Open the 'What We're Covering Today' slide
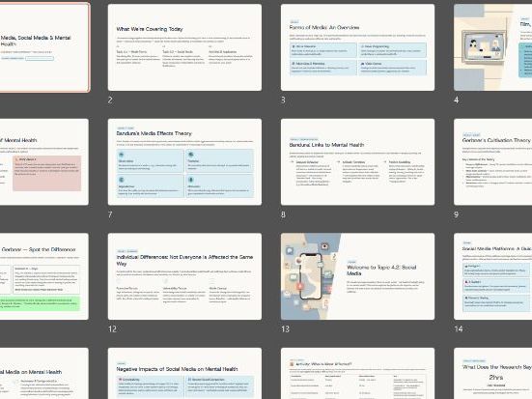This screenshot has height=399, width=532. click(x=184, y=47)
